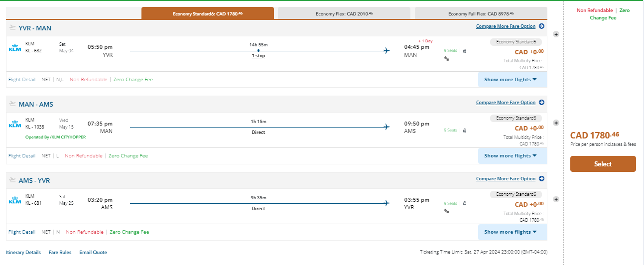This screenshot has width=644, height=265.
Task: Click the arrow icon beside YVR-MAN Compare More Fare Option
Action: click(541, 26)
